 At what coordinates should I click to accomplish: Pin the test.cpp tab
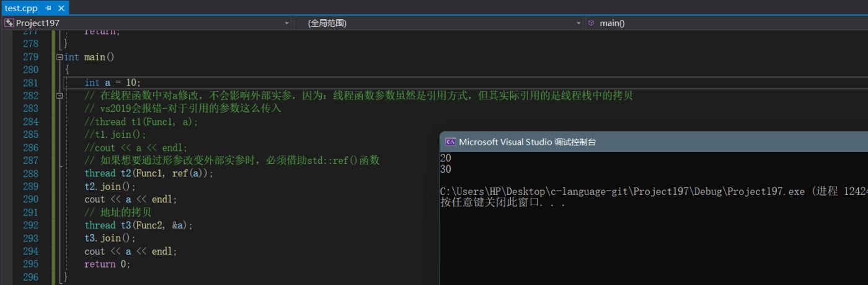(48, 8)
